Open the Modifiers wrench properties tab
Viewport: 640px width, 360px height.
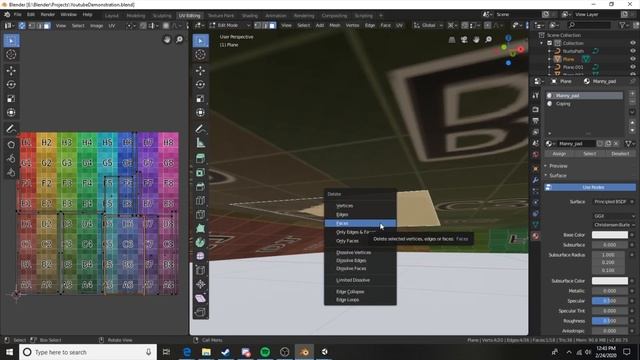(x=536, y=180)
